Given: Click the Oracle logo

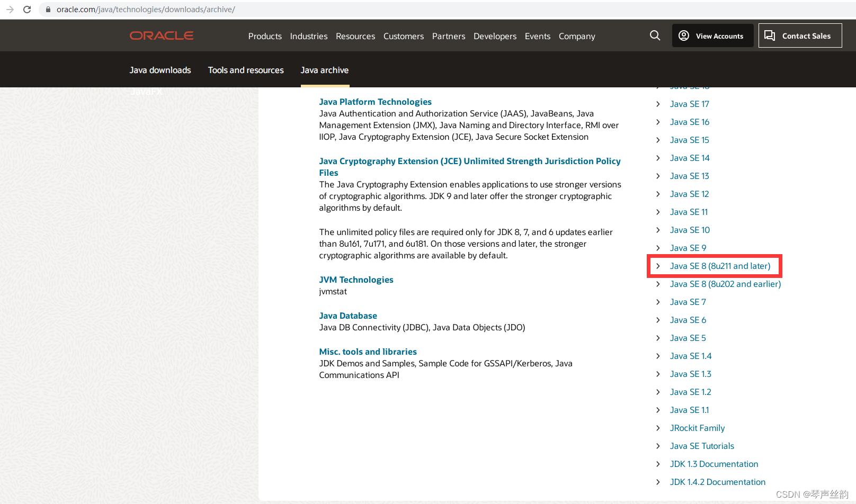Looking at the screenshot, I should [x=161, y=35].
